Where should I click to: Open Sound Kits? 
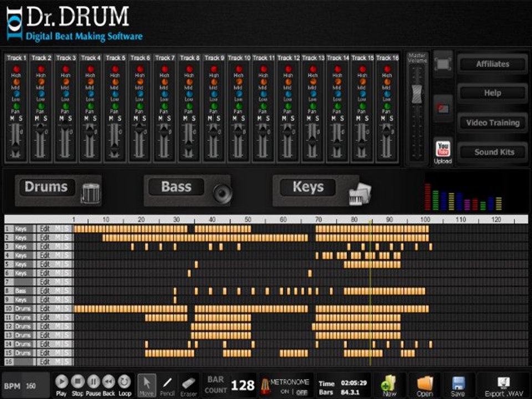pyautogui.click(x=493, y=152)
